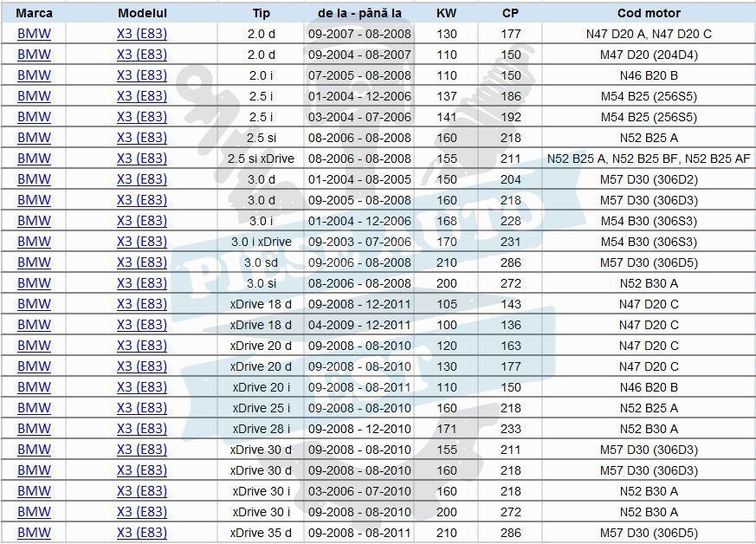Open the BMW link in the 3.0 sd row
Image resolution: width=756 pixels, height=544 pixels.
point(34,262)
